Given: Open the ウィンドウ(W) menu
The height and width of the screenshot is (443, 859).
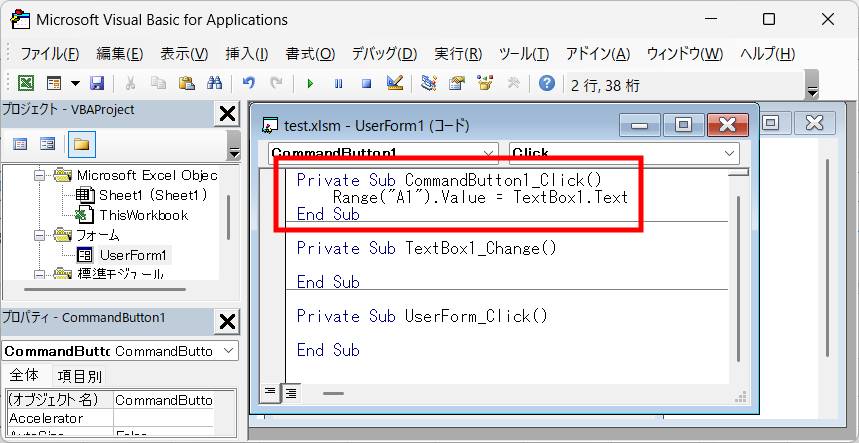Looking at the screenshot, I should point(685,54).
